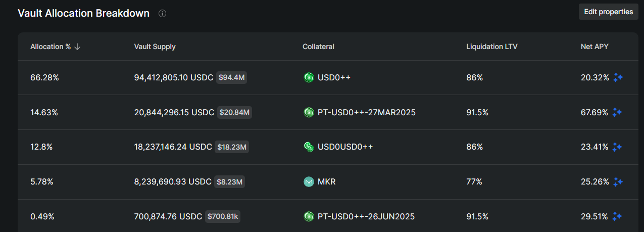The image size is (644, 232).
Task: Click the USD0USD0++ pair token icon
Action: point(309,147)
